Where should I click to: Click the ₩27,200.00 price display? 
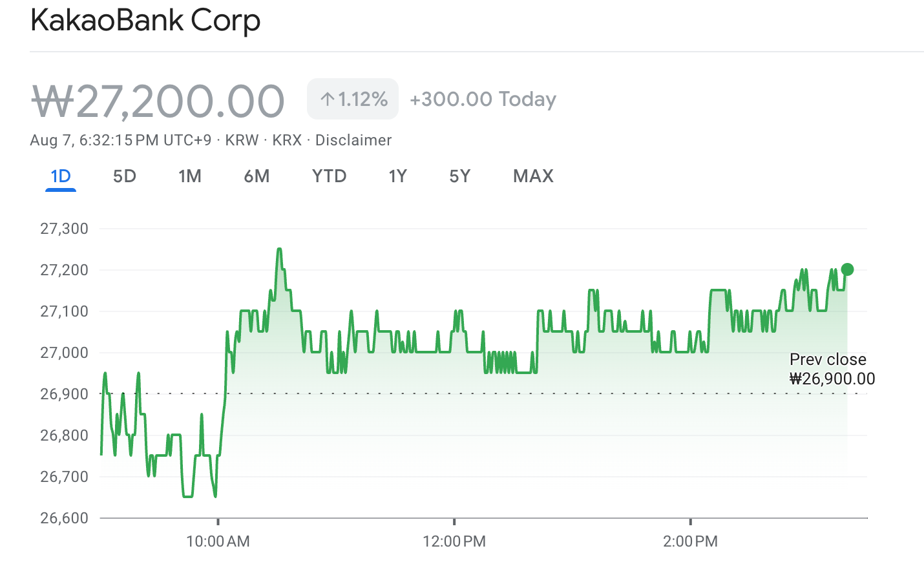(x=157, y=99)
